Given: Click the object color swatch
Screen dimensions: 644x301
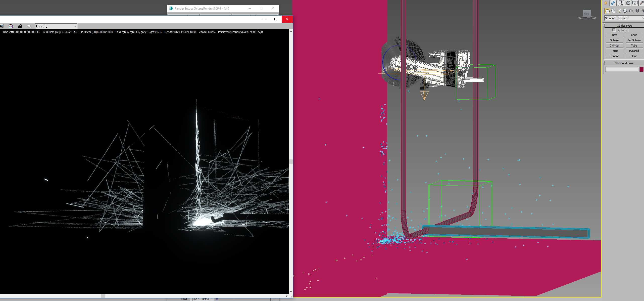Looking at the screenshot, I should click(641, 69).
